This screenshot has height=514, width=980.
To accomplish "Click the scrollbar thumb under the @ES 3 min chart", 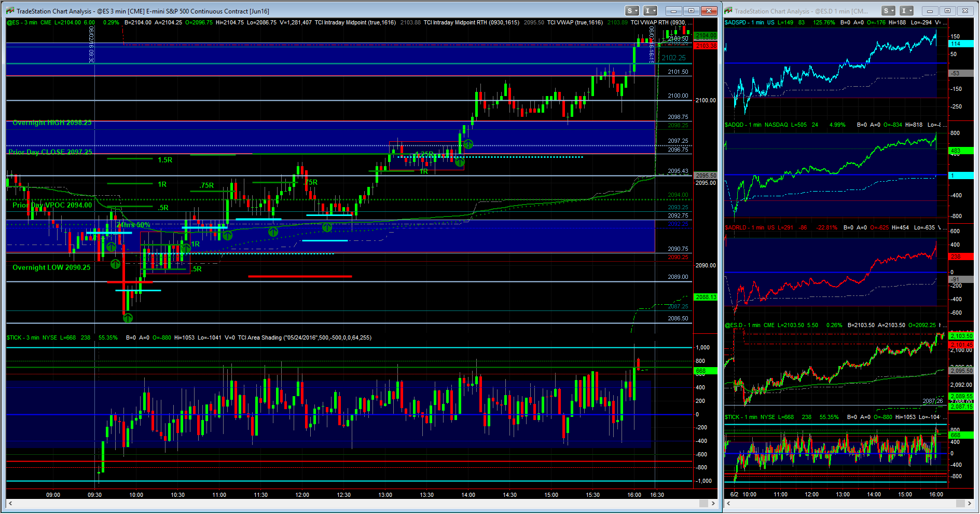I will coord(703,503).
